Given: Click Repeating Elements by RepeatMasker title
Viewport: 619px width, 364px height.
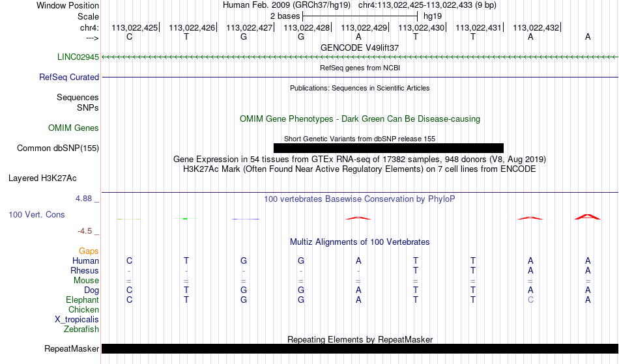Looking at the screenshot, I should (360, 339).
